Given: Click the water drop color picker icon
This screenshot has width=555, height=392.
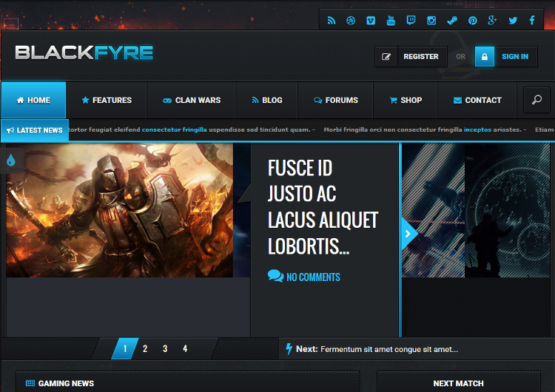Looking at the screenshot, I should [11, 160].
